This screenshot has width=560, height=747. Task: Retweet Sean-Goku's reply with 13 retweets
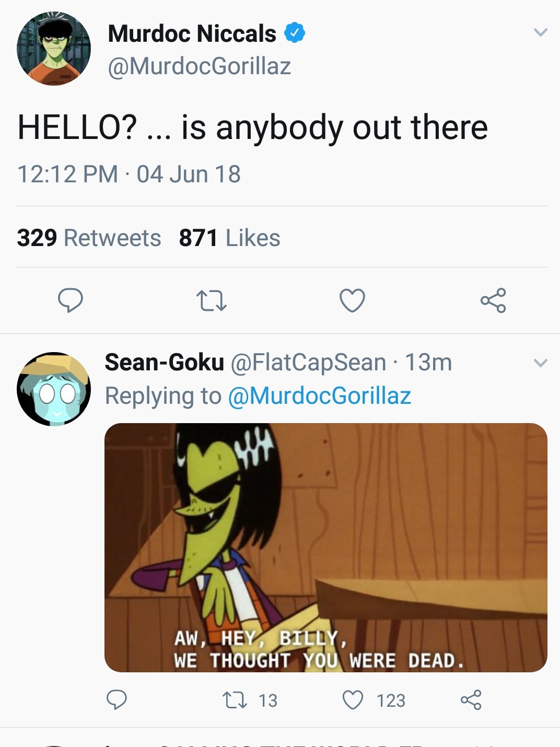point(235,700)
